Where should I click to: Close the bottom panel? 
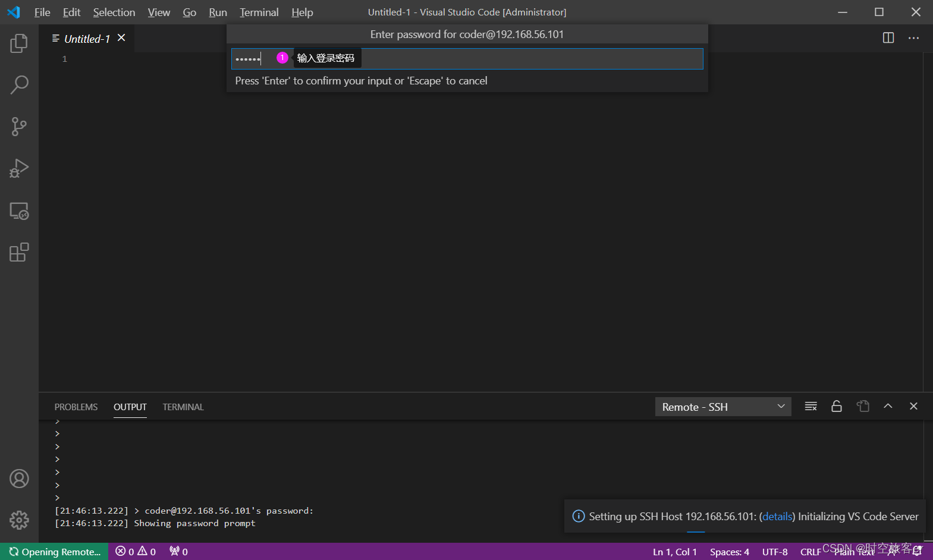[914, 406]
